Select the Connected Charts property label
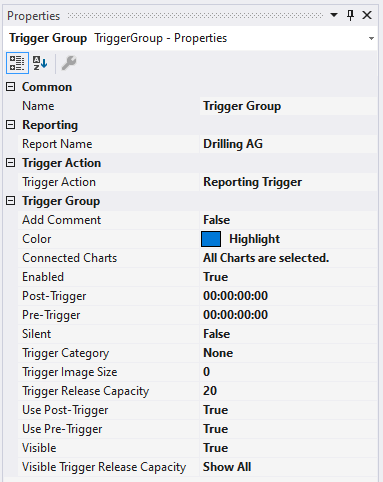 [69, 258]
